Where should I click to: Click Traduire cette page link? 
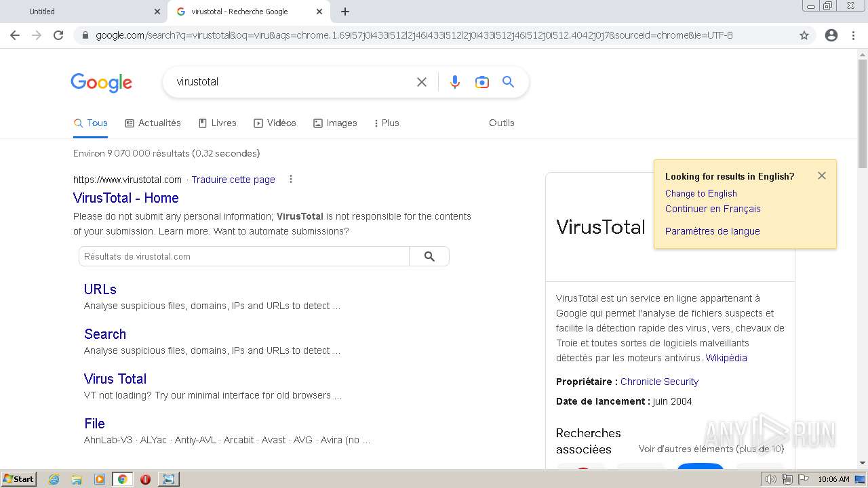click(x=233, y=180)
